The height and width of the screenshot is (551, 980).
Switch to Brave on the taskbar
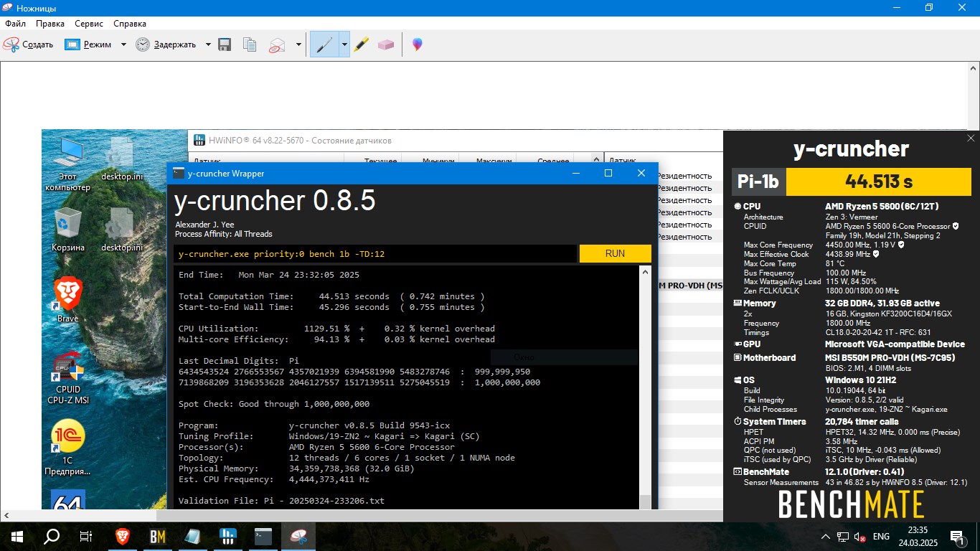click(x=123, y=536)
